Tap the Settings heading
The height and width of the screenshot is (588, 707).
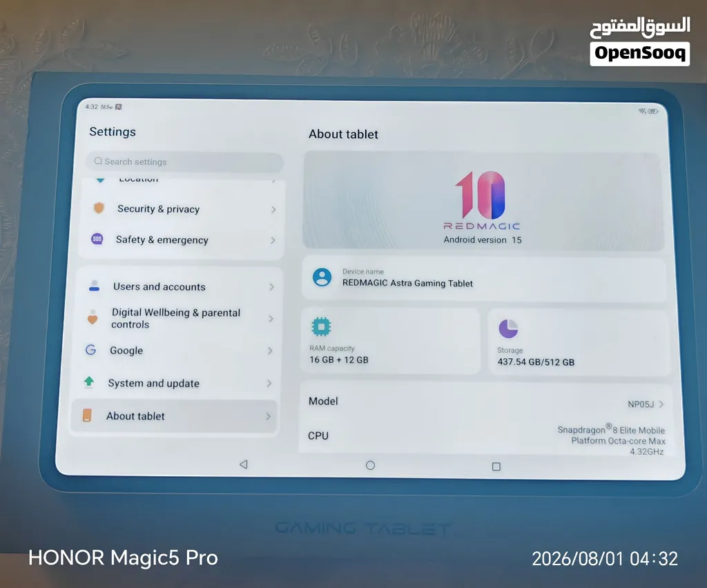click(113, 132)
